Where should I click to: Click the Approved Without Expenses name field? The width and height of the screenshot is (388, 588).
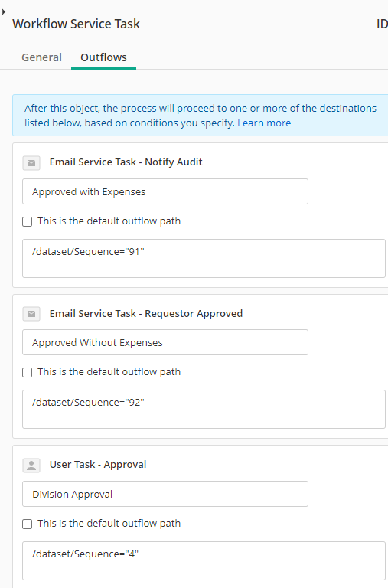pos(165,342)
